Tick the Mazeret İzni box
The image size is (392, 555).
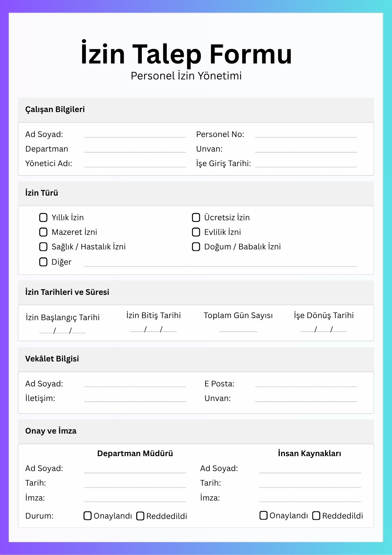43,232
